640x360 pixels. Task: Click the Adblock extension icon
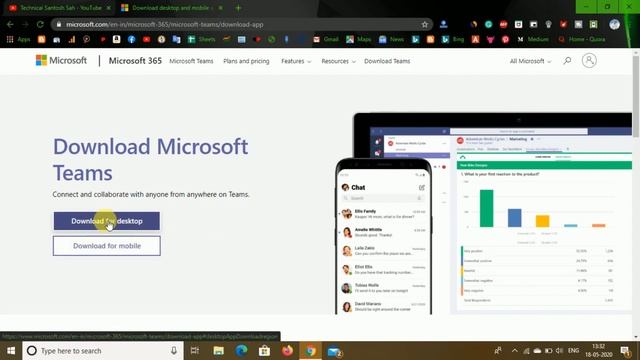(x=503, y=24)
